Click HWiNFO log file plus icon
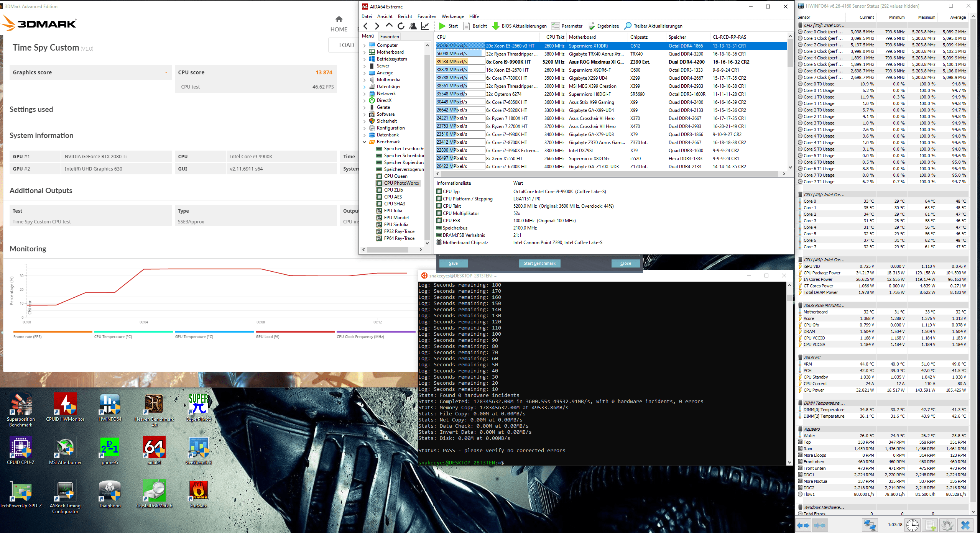 coord(930,525)
